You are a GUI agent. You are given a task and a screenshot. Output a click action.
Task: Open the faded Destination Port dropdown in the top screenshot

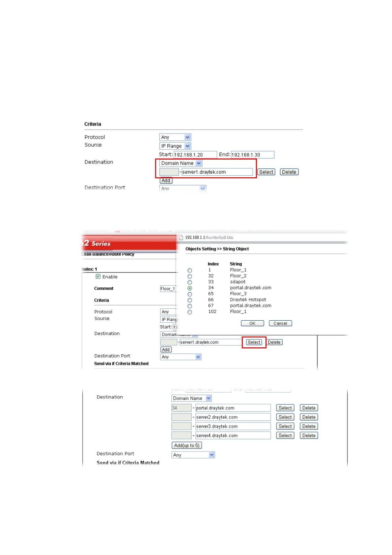183,189
